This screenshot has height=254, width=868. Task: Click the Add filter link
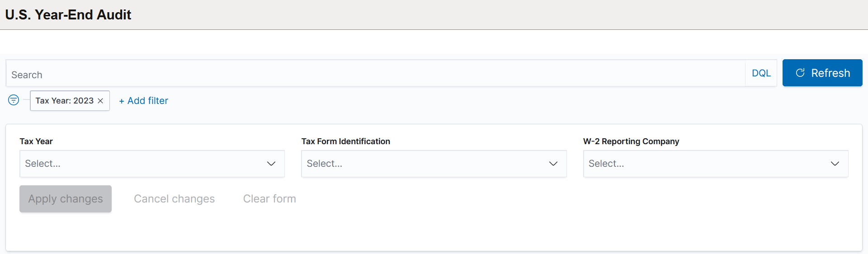coord(147,101)
